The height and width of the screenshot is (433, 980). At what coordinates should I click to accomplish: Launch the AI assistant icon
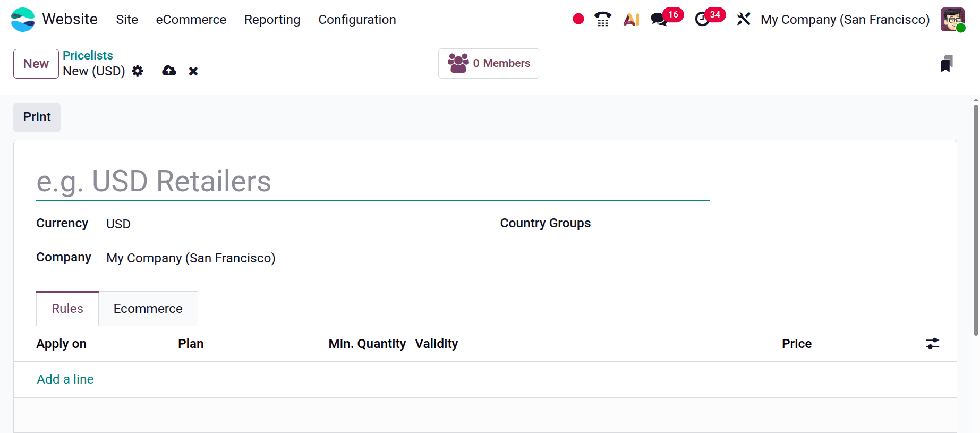click(631, 20)
